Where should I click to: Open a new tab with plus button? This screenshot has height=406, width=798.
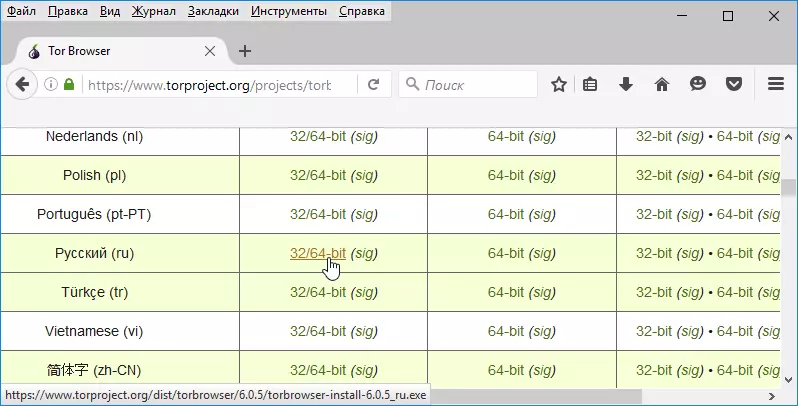(245, 51)
